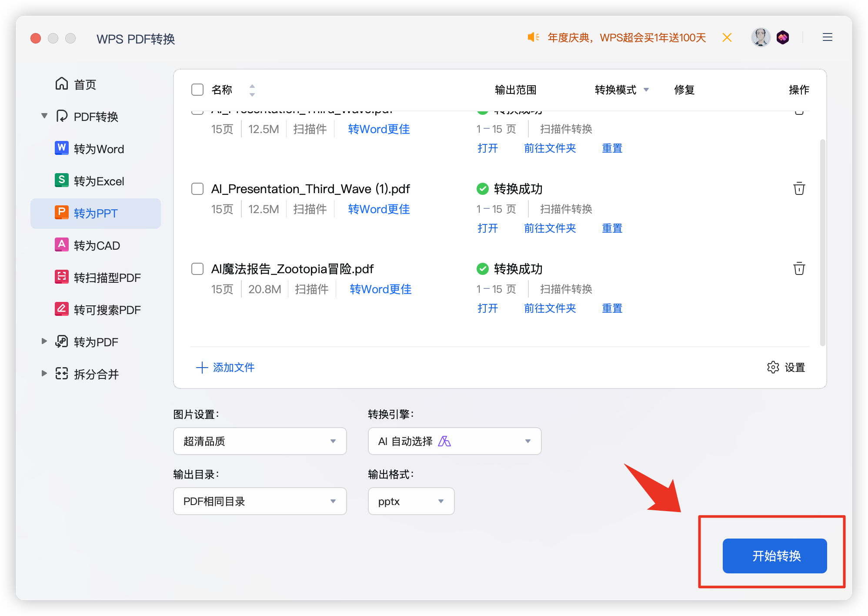This screenshot has width=868, height=616.
Task: Open the settings gear near 设置
Action: click(773, 368)
